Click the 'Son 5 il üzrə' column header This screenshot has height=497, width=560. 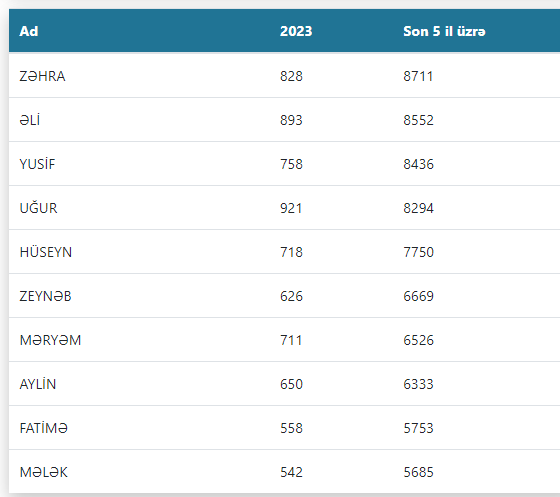(x=444, y=31)
